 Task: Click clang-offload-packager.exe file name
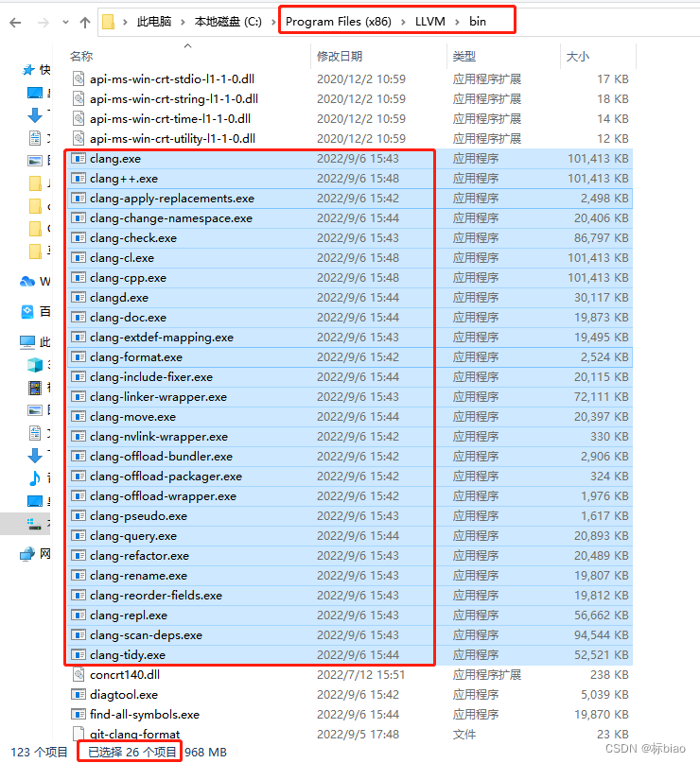point(166,477)
